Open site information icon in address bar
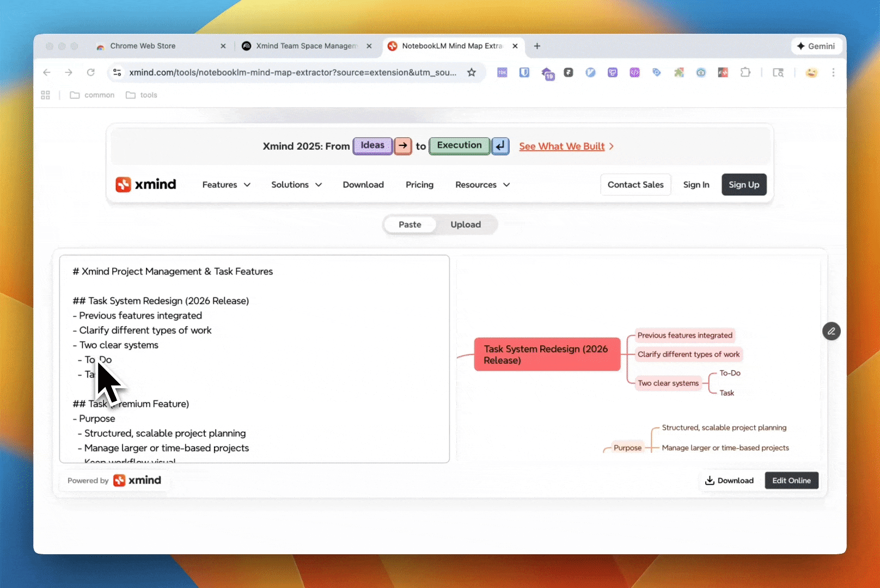The width and height of the screenshot is (880, 588). [x=117, y=72]
